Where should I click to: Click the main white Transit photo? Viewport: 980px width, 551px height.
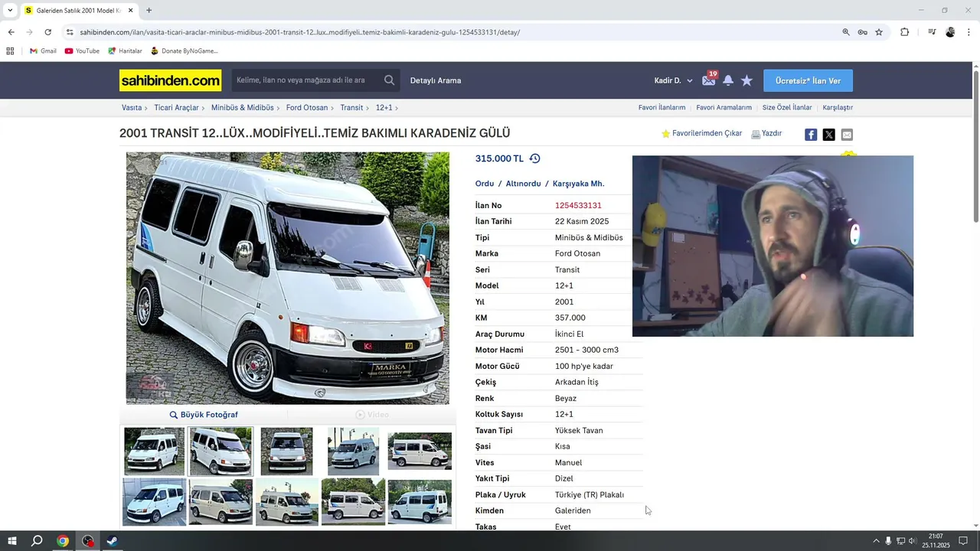pyautogui.click(x=288, y=278)
